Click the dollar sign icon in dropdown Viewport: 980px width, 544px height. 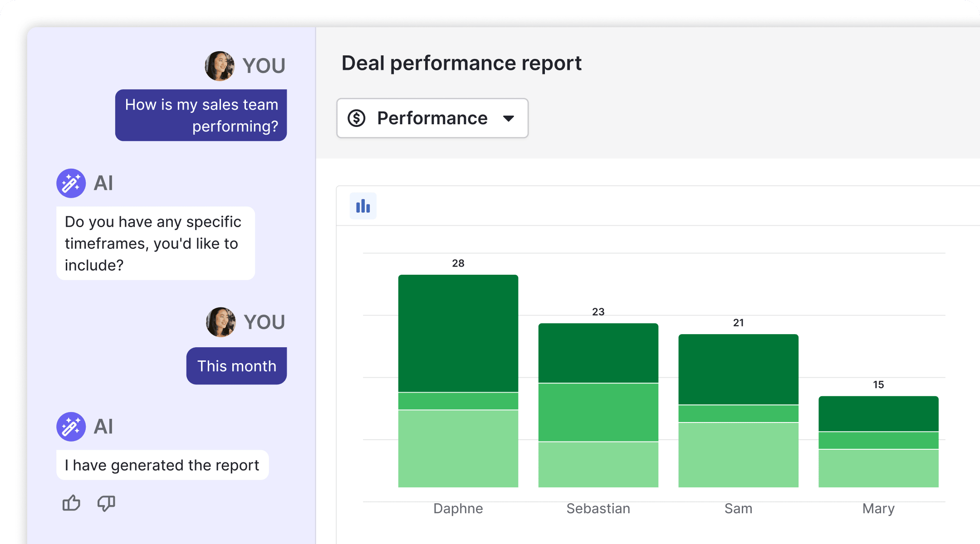(357, 118)
